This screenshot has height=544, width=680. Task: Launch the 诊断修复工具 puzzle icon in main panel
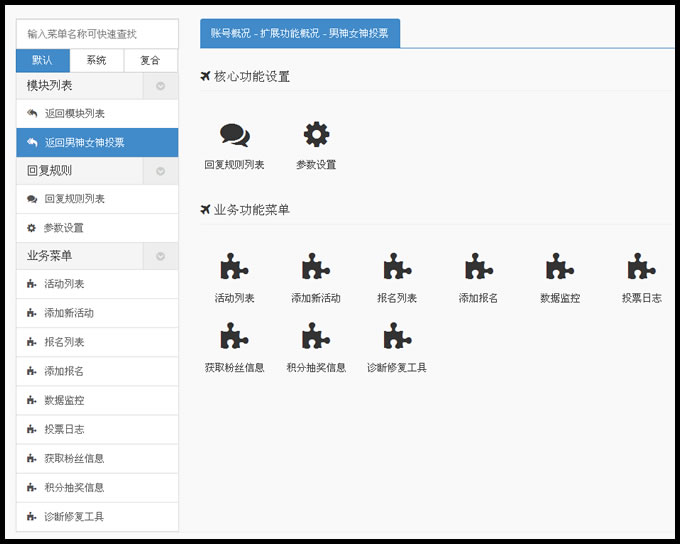click(x=397, y=336)
